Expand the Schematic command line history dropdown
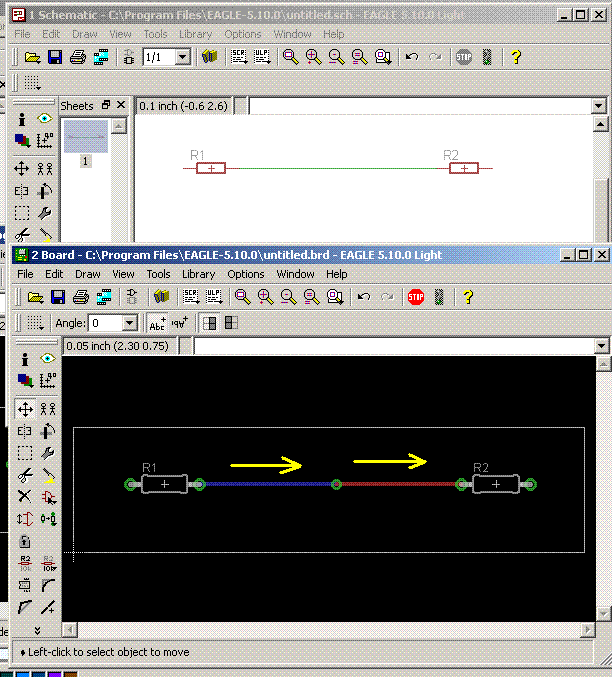Screen dimensions: 612x677 click(x=599, y=106)
